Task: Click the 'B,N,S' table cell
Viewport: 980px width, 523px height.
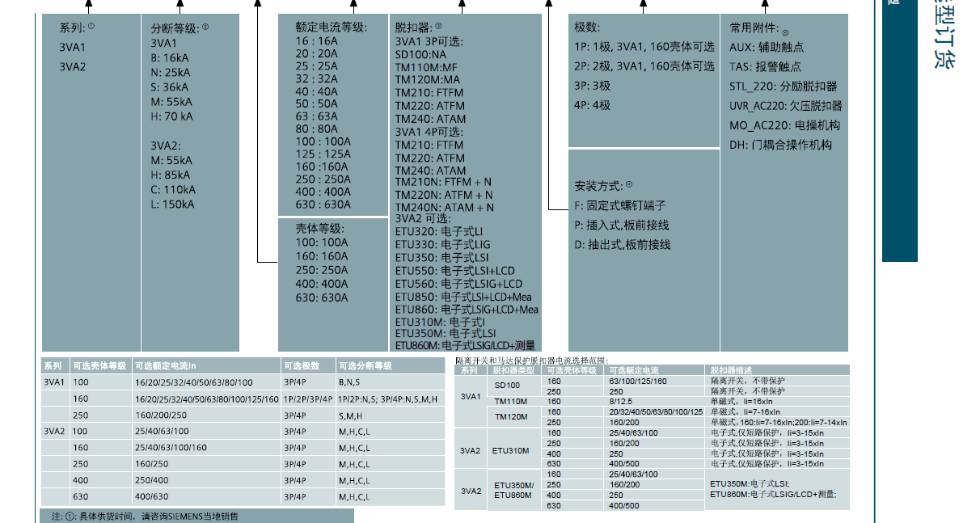Action: pos(350,382)
